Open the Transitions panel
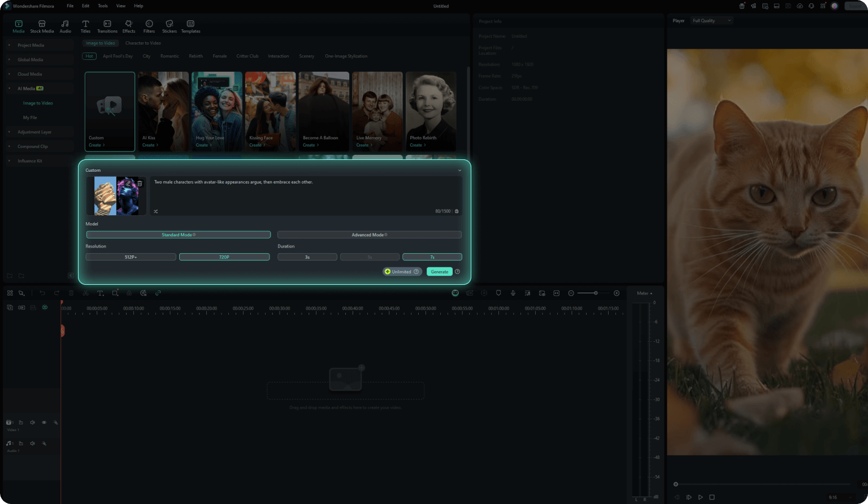Screen dimensions: 868x504 click(107, 27)
